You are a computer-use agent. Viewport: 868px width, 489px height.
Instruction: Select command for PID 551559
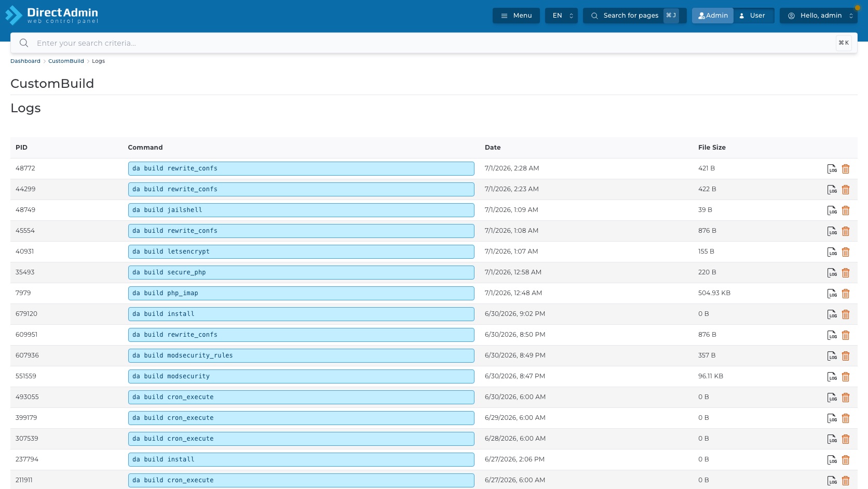pyautogui.click(x=301, y=376)
